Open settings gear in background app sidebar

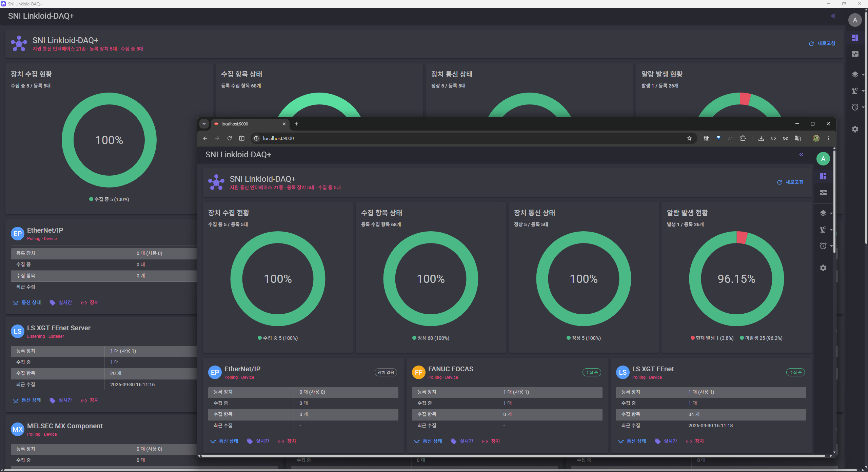855,129
